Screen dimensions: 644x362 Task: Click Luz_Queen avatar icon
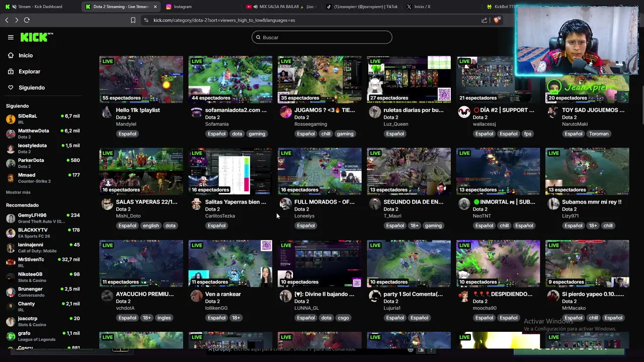(x=375, y=112)
